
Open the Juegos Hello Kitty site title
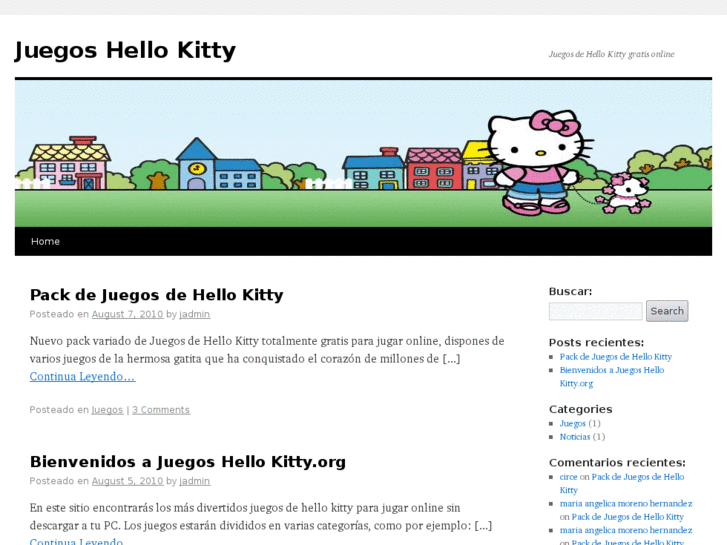tap(125, 51)
